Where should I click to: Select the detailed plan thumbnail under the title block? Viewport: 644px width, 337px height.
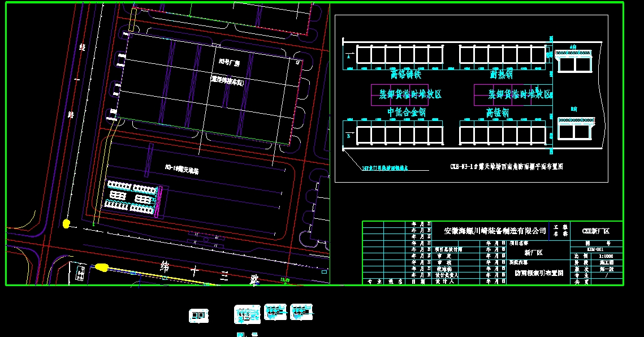(x=246, y=314)
